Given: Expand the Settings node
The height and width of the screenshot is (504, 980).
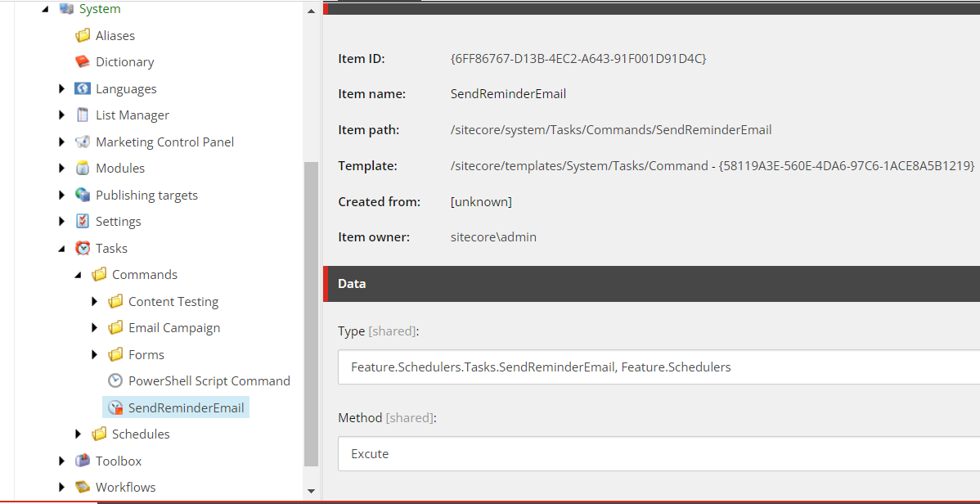Looking at the screenshot, I should (x=62, y=221).
